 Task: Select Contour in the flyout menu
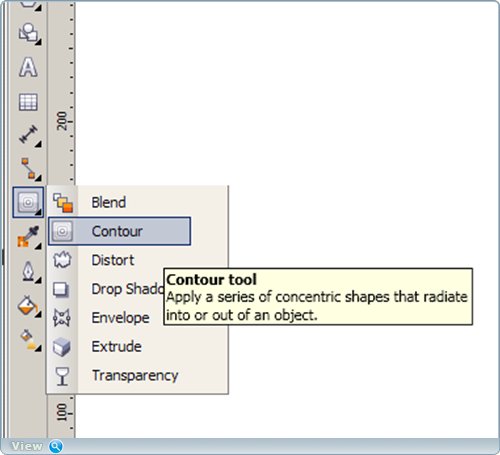119,231
